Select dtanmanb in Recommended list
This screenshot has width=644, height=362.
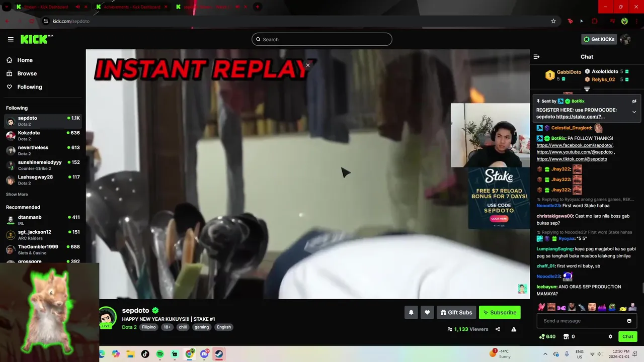tap(43, 220)
